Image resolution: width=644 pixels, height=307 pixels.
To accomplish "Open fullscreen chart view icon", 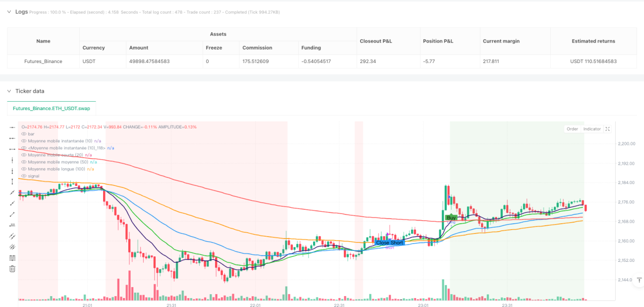I will point(608,129).
